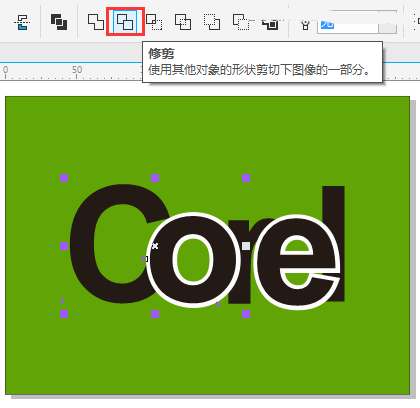Screen dimensions: 420x408
Task: Click the Back Minus Front icon
Action: click(241, 22)
